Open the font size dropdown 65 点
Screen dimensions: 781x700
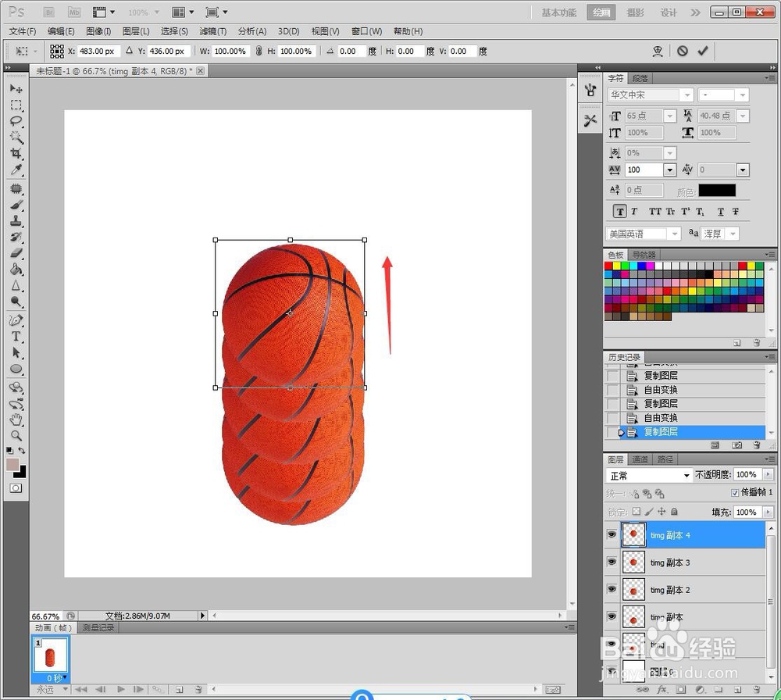tap(670, 116)
